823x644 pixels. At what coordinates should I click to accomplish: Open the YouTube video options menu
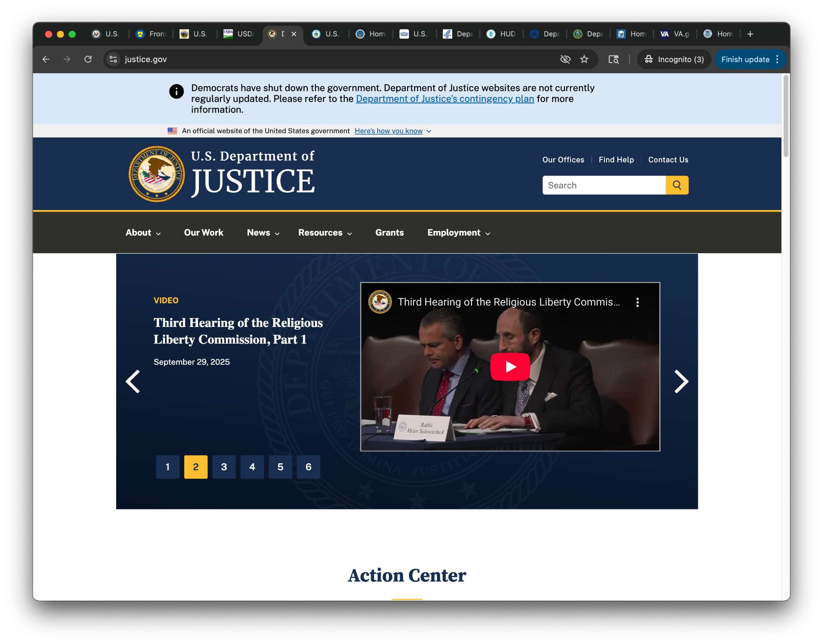click(x=637, y=302)
